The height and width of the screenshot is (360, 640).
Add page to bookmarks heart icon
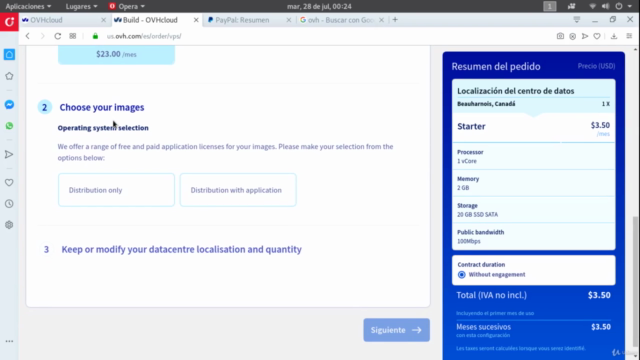pos(597,36)
